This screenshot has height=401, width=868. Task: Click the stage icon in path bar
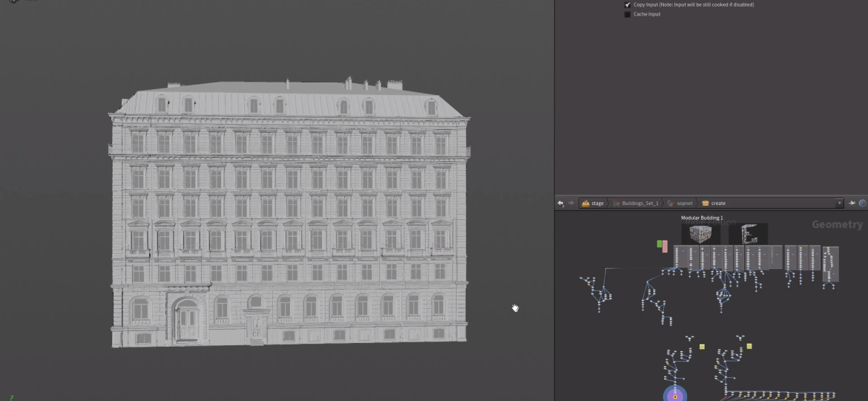click(585, 203)
